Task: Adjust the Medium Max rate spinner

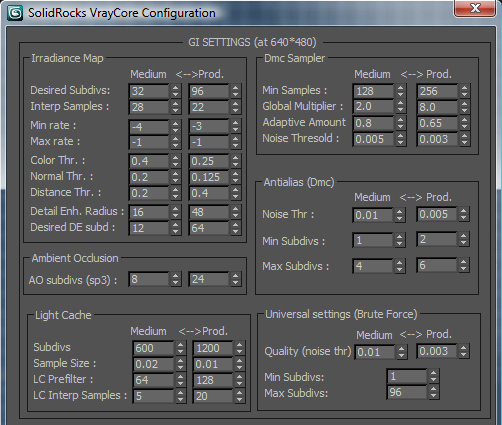Action: click(x=175, y=142)
